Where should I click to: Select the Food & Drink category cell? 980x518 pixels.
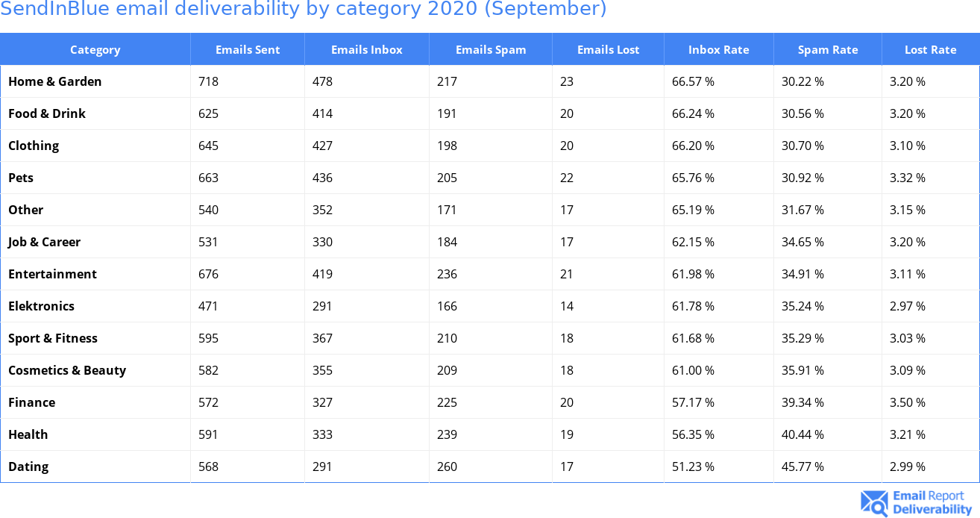coord(47,113)
